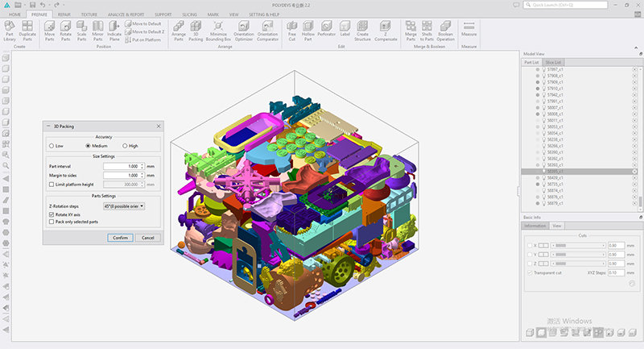Click the Margin to sides stepper arrows
The height and width of the screenshot is (349, 644).
point(142,176)
